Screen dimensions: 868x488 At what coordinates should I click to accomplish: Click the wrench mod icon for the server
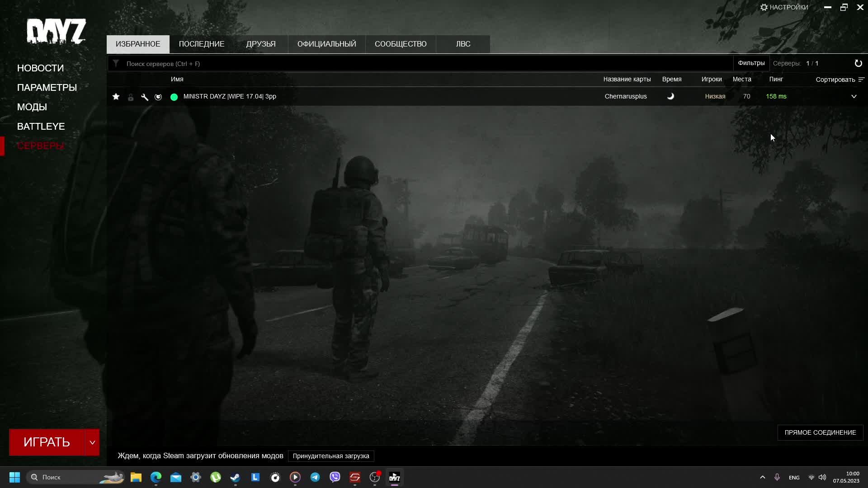tap(144, 97)
